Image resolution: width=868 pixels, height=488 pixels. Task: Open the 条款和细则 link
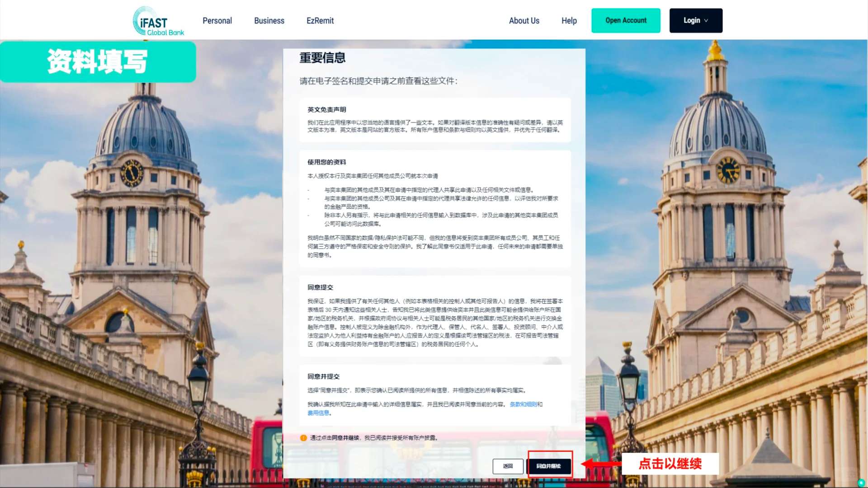pos(523,404)
